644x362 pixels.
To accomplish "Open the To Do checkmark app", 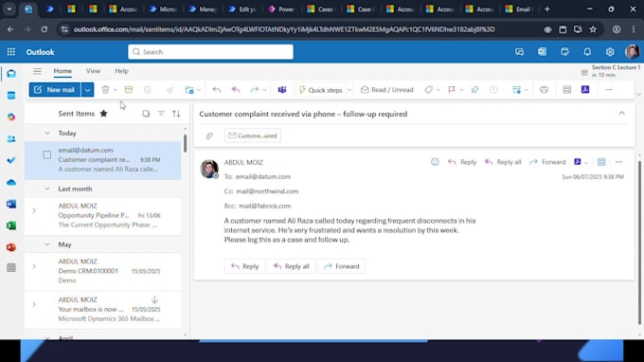I will [x=11, y=160].
